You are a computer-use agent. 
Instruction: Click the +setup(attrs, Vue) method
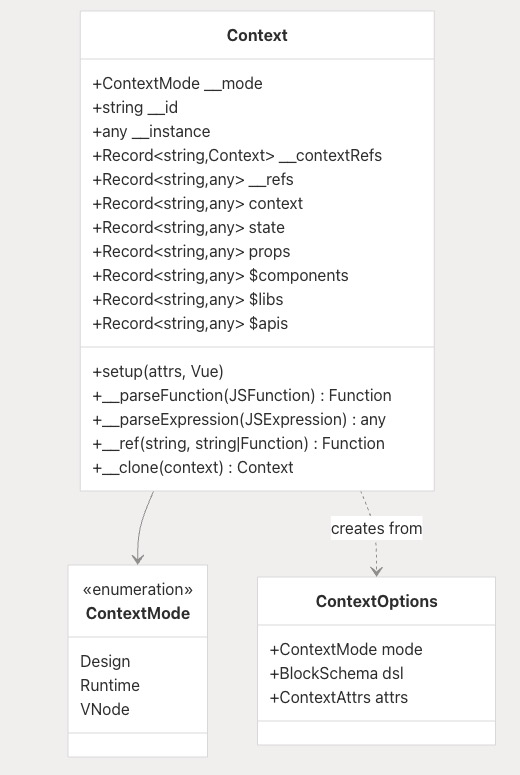(x=158, y=371)
